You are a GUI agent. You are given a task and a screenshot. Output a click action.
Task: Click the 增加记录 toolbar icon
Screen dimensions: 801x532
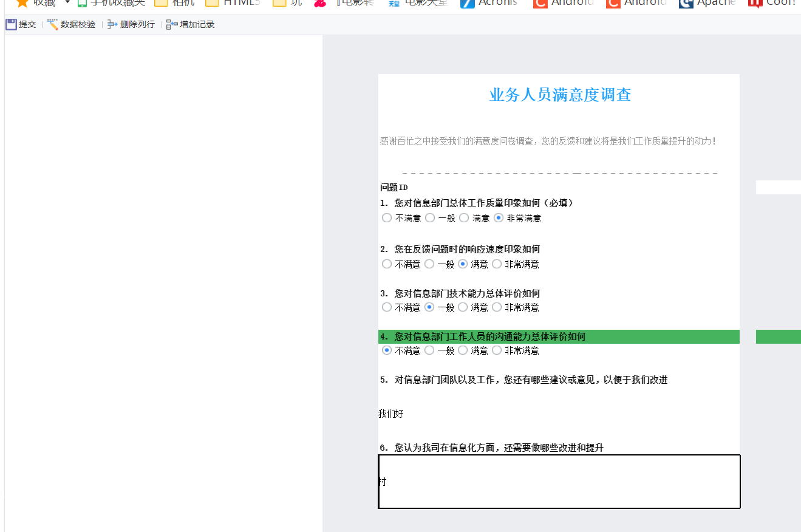coord(172,25)
